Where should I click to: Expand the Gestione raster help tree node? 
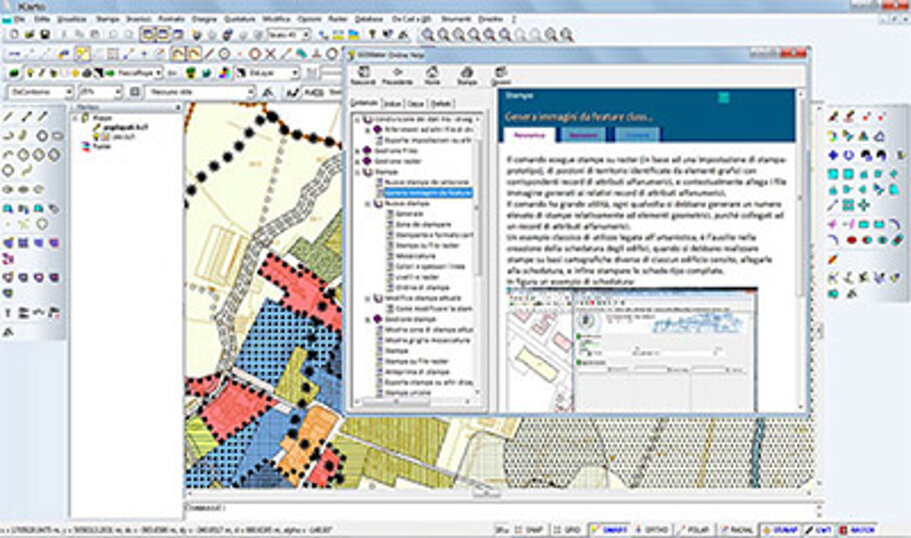click(358, 161)
